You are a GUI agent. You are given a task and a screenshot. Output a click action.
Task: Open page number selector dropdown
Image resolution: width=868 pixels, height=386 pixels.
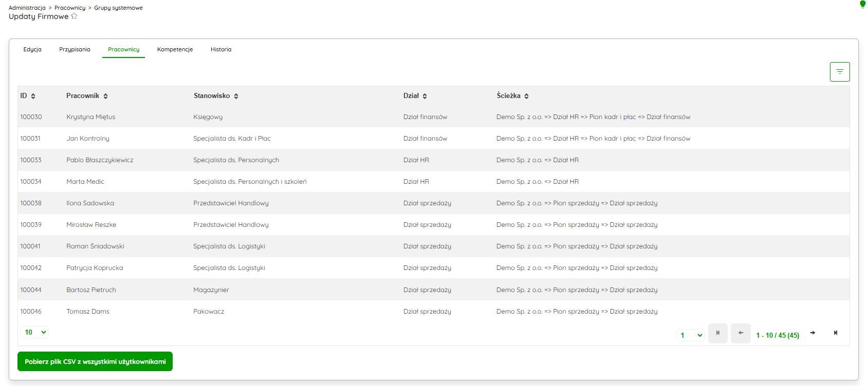pyautogui.click(x=691, y=335)
